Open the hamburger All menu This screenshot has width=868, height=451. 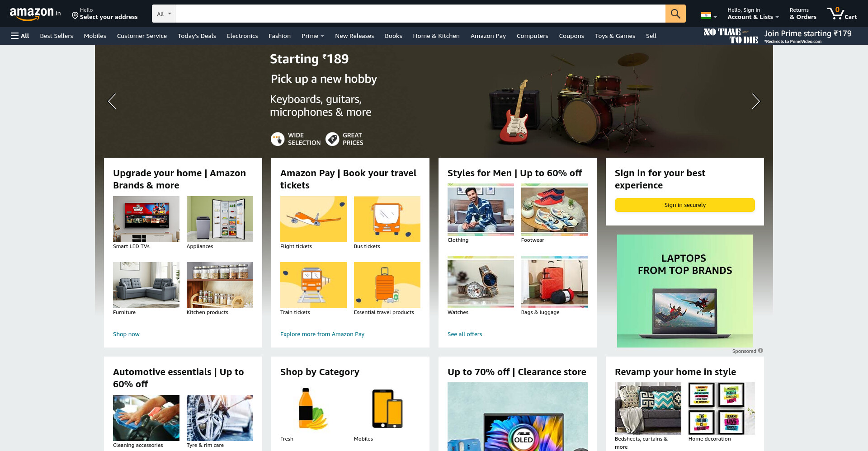coord(20,36)
